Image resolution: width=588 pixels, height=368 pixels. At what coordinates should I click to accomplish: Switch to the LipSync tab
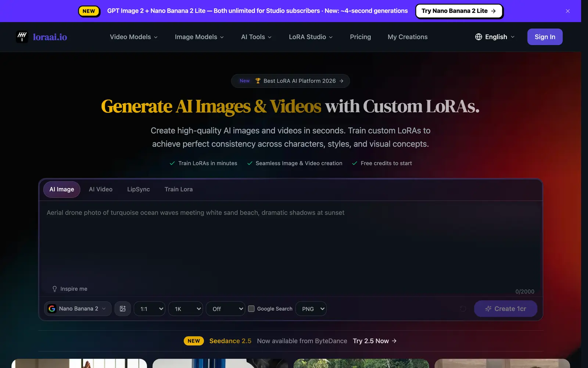(139, 190)
